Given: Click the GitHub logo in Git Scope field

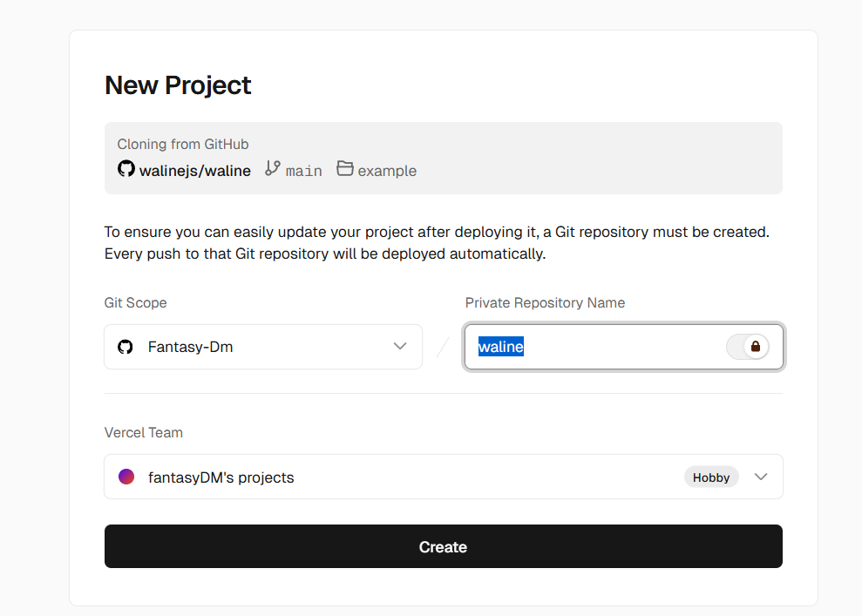Looking at the screenshot, I should (x=126, y=347).
